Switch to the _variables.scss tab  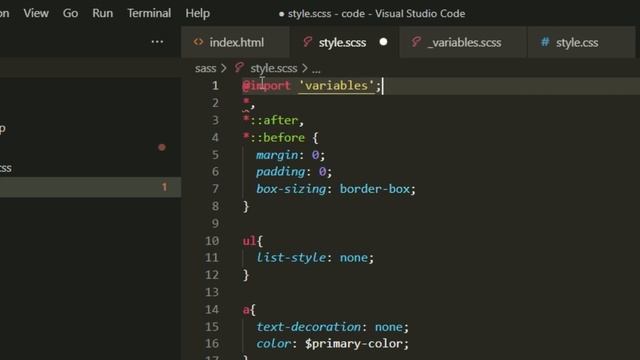tap(463, 42)
